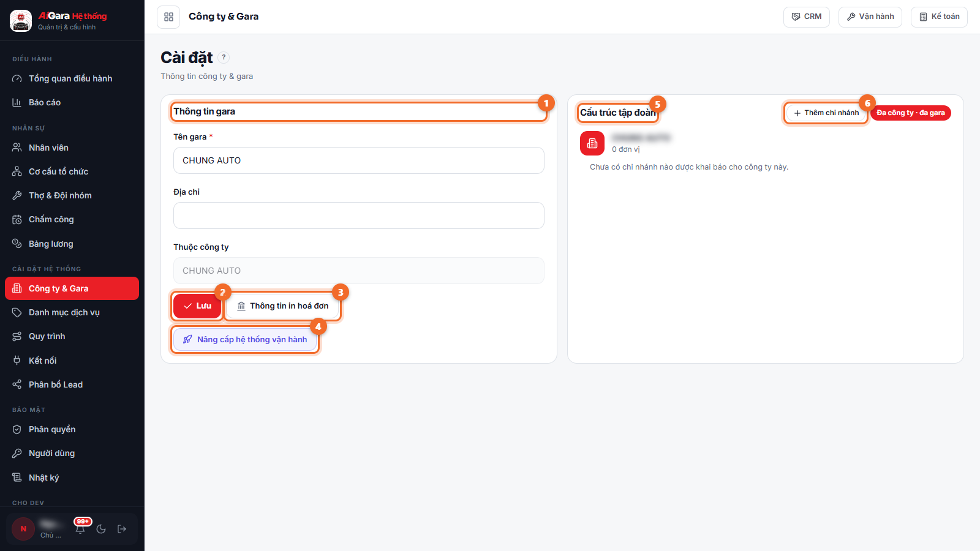Click Nâng cấp hệ thống vận hành
Screen dimensions: 980x551
tap(245, 340)
